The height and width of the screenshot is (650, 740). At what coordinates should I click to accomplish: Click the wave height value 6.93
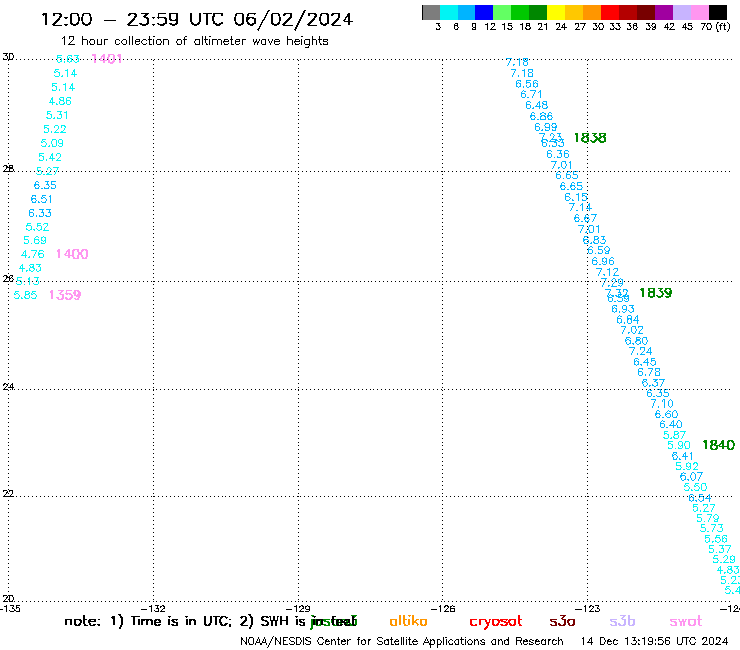622,309
